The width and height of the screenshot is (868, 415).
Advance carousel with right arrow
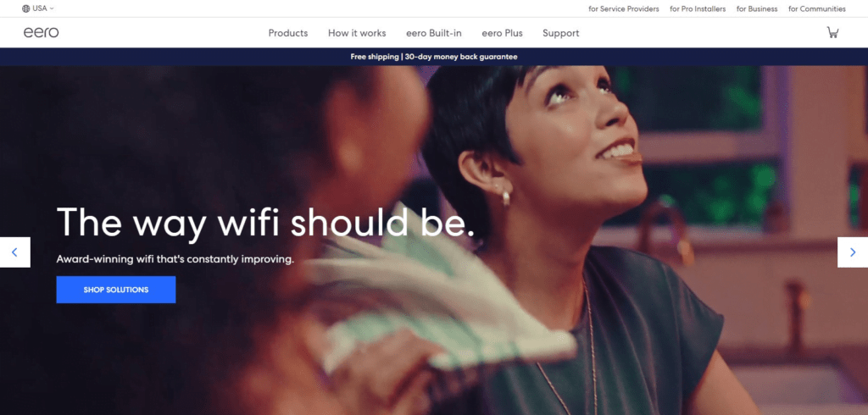[x=853, y=252]
